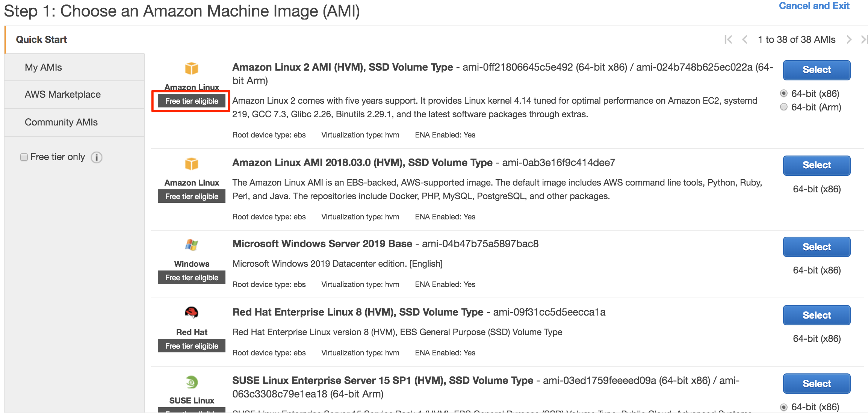
Task: Select the Amazon Linux AMI 2018.03.0
Action: point(817,165)
